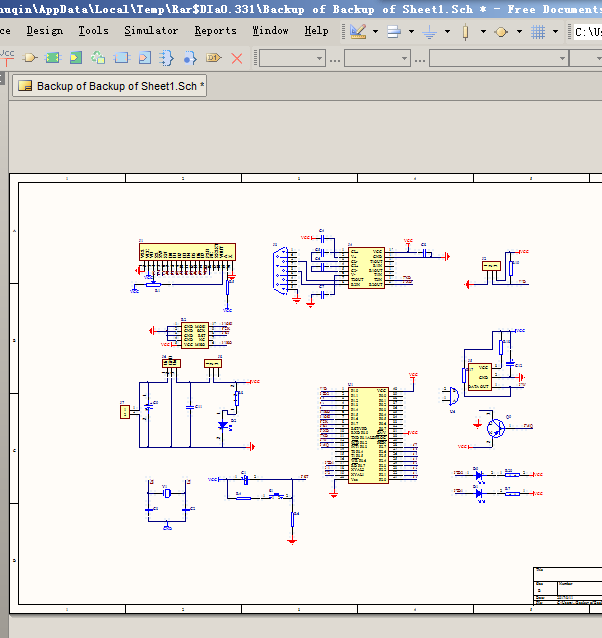Viewport: 602px width, 638px height.
Task: Select the Digital Devices resistor icon
Action: pyautogui.click(x=465, y=32)
